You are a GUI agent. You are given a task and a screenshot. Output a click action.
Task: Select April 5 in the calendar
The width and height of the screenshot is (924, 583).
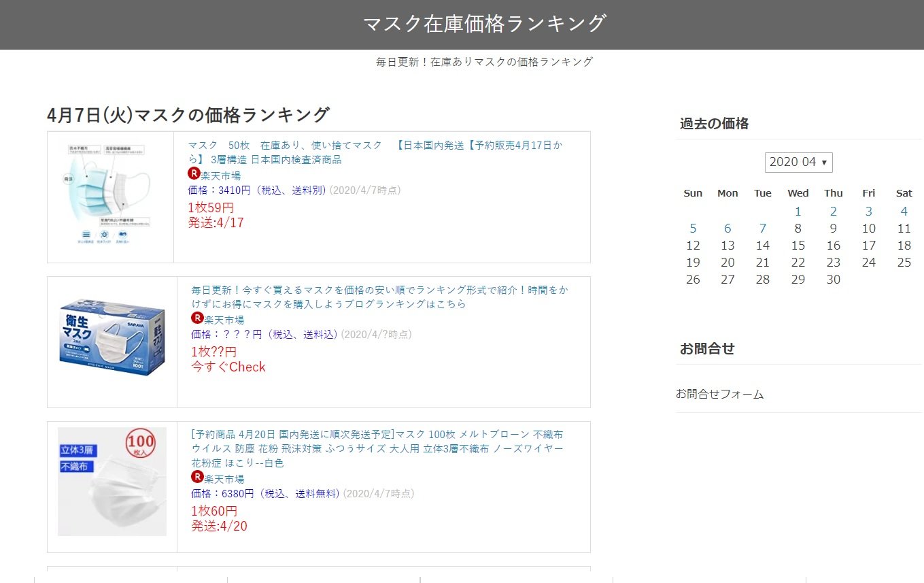tap(693, 229)
